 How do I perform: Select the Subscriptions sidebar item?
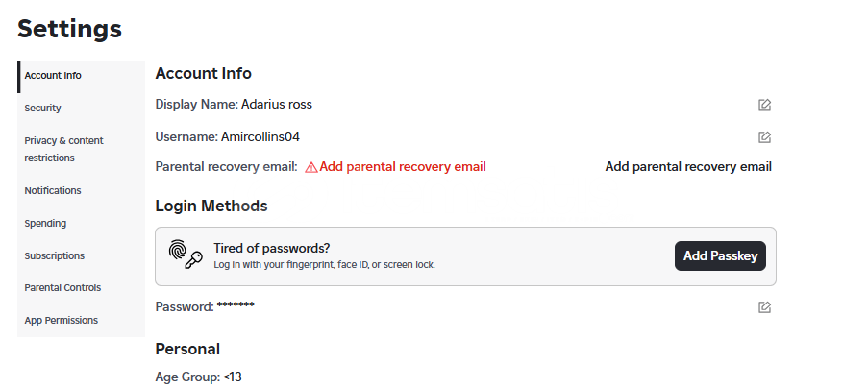pos(81,255)
